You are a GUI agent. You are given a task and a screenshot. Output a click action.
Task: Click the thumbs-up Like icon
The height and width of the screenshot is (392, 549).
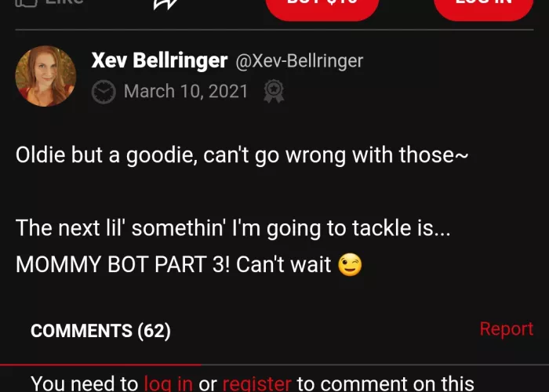pyautogui.click(x=26, y=3)
